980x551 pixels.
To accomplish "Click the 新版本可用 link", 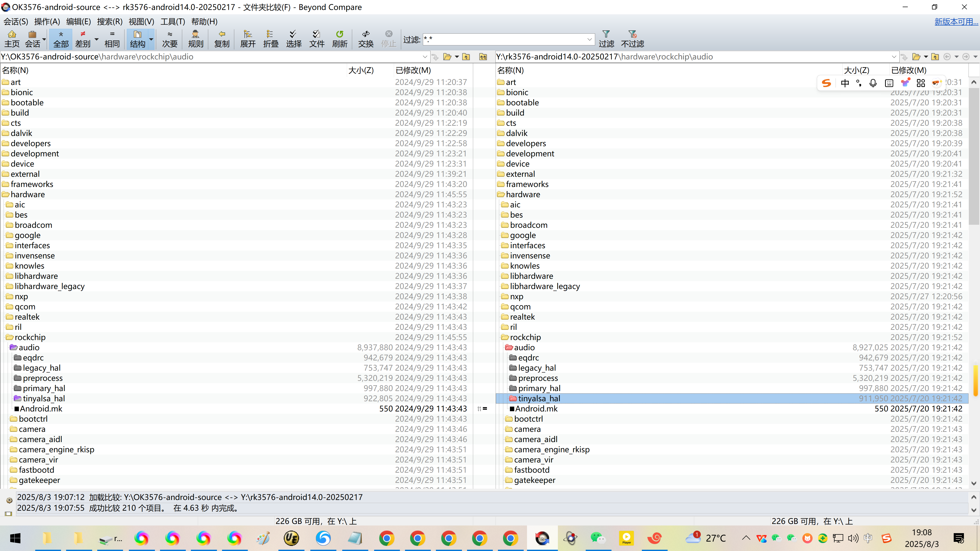I will point(956,22).
